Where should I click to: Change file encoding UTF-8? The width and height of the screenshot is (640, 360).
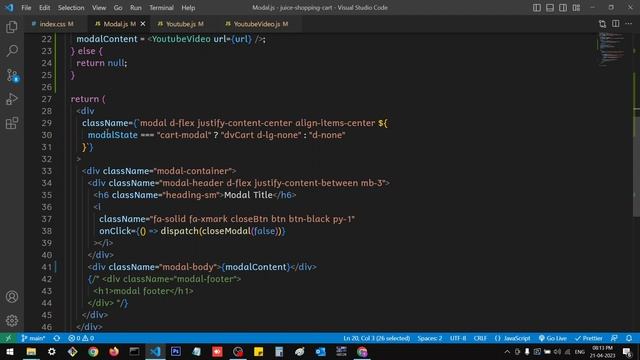[458, 338]
